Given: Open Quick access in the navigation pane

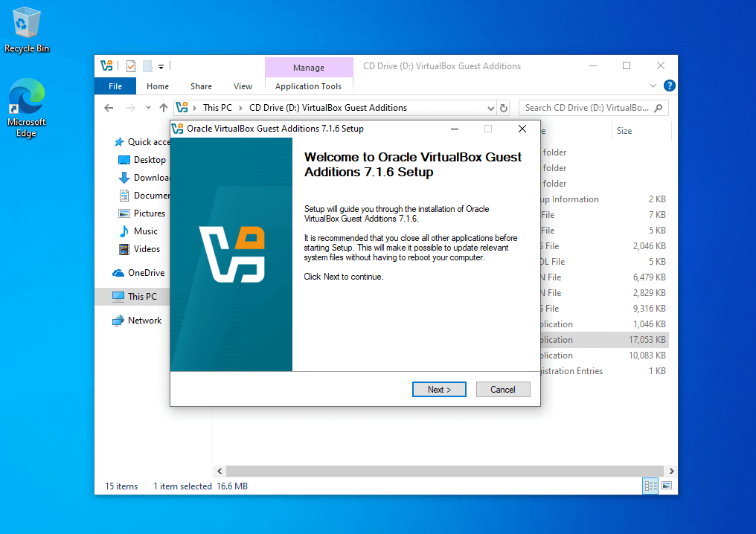Looking at the screenshot, I should tap(141, 142).
